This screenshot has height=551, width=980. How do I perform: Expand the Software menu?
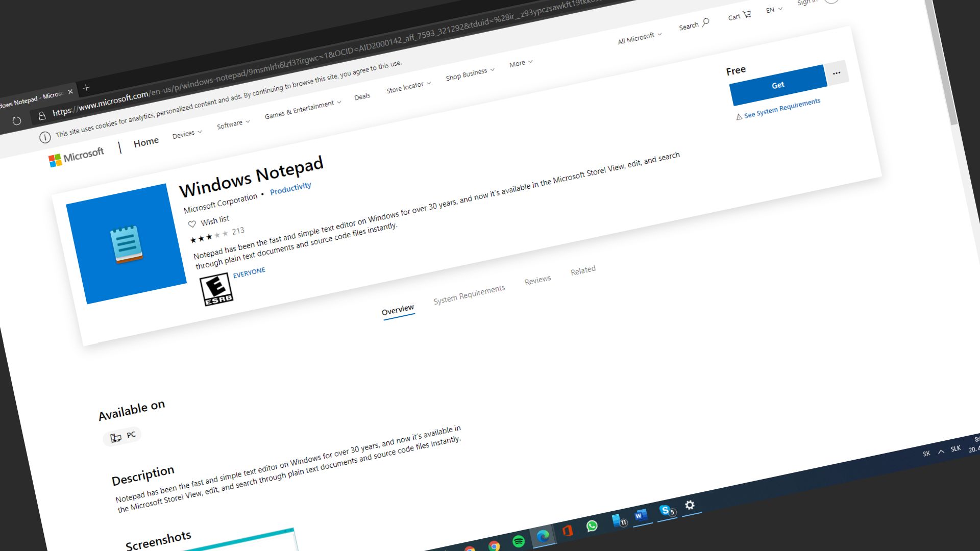point(233,124)
